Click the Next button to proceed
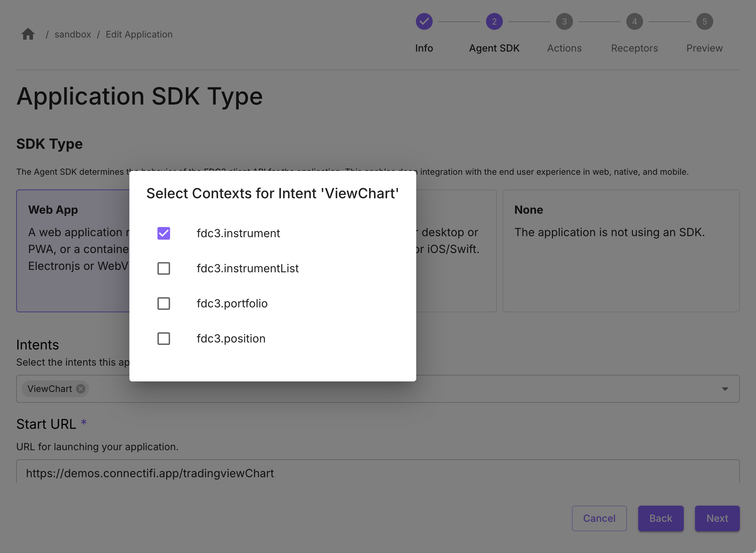The width and height of the screenshot is (756, 553). pos(717,518)
